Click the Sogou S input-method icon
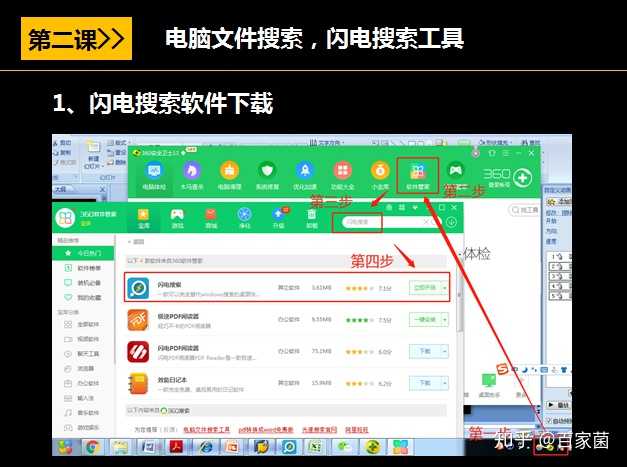 502,369
